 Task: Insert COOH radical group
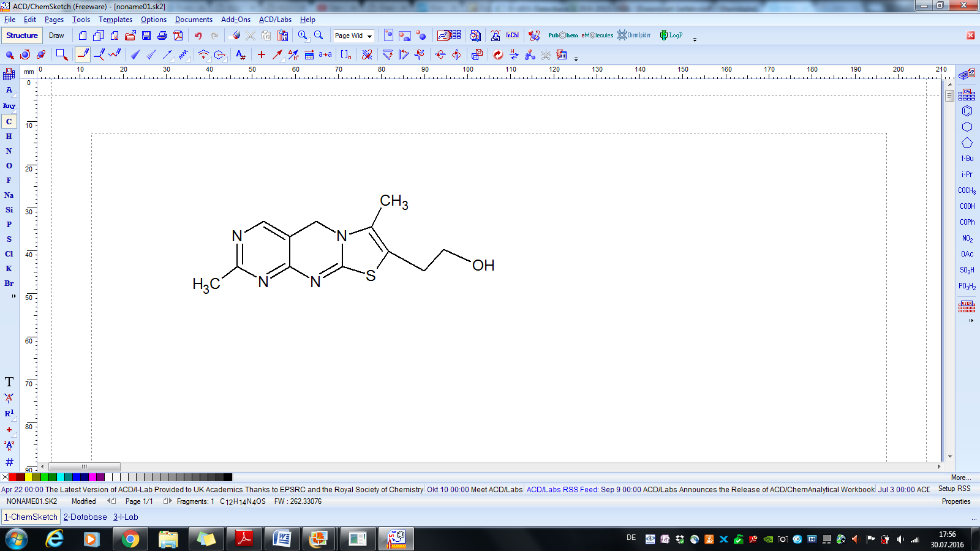[x=967, y=206]
